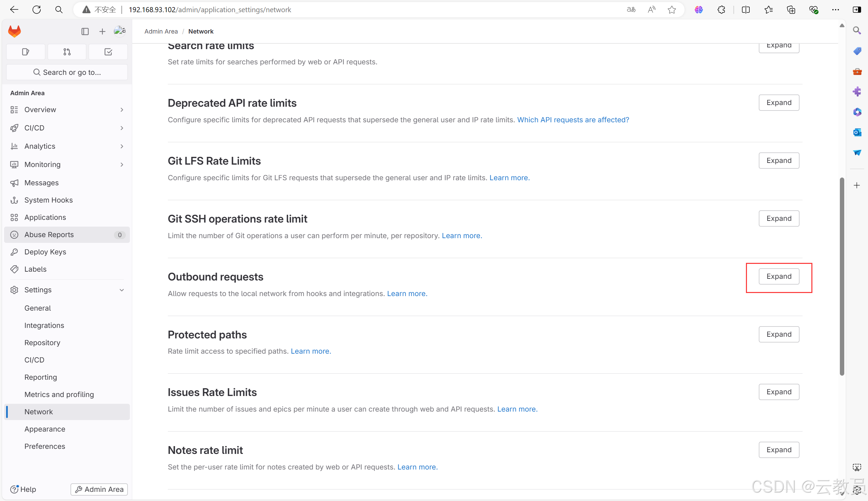Open browser settings ellipsis menu
The image size is (868, 501).
click(x=836, y=9)
